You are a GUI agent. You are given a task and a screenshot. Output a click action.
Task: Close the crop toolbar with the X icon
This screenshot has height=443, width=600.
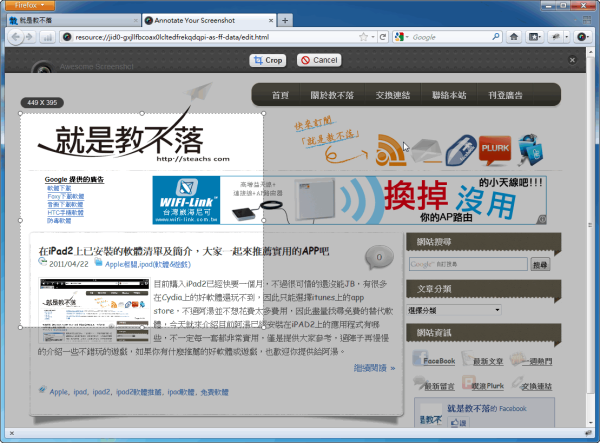(572, 60)
